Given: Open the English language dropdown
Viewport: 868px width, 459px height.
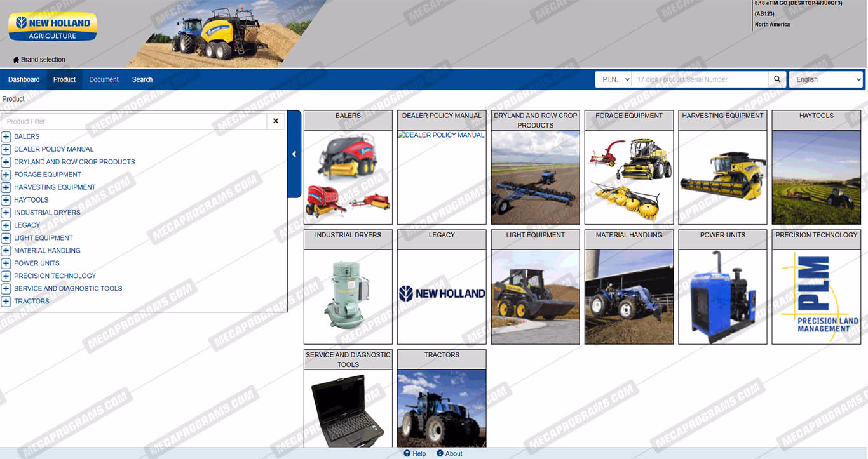Looking at the screenshot, I should [x=825, y=79].
